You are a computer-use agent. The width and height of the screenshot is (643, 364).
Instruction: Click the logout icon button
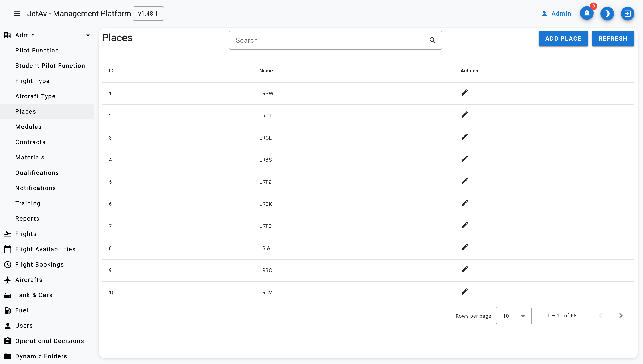(x=627, y=14)
